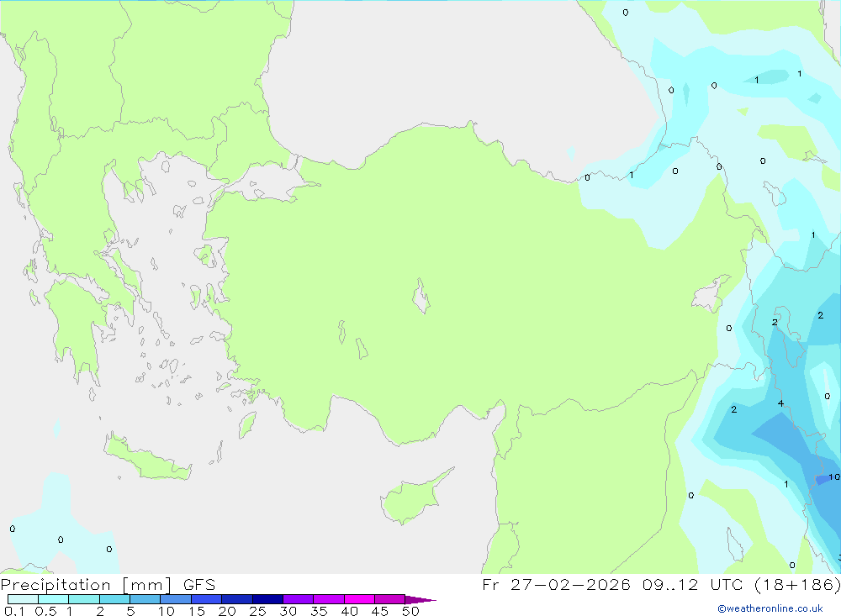Click the '35' legend scale label
This screenshot has height=616, width=841.
click(x=319, y=611)
